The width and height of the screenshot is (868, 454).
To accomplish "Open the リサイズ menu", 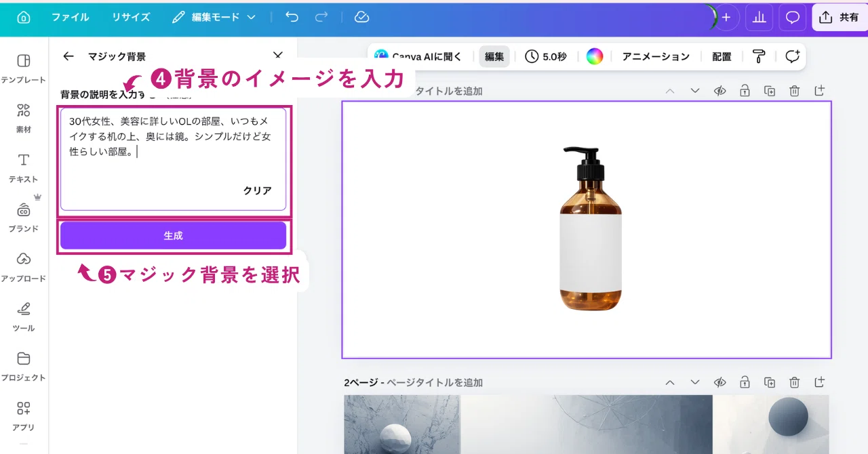I will point(131,18).
